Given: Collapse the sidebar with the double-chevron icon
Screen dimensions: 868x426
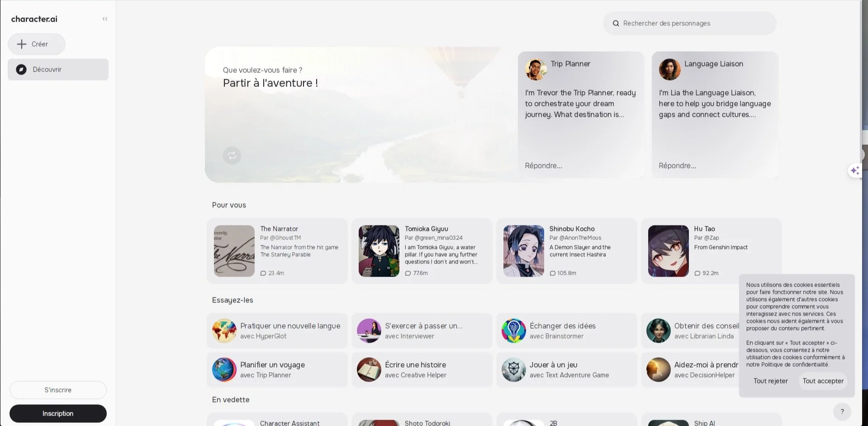Looking at the screenshot, I should 105,19.
